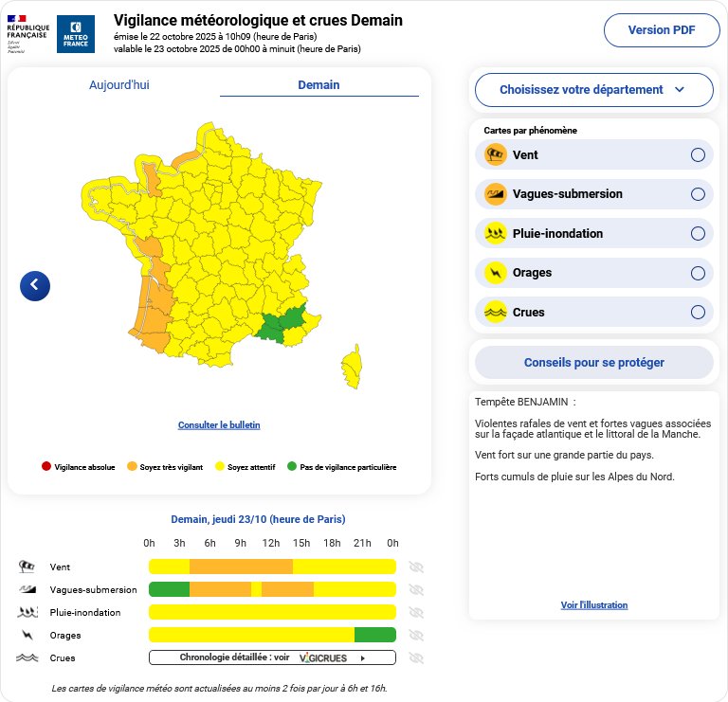The width and height of the screenshot is (728, 702).
Task: Click the Orages lightning icon
Action: (495, 273)
